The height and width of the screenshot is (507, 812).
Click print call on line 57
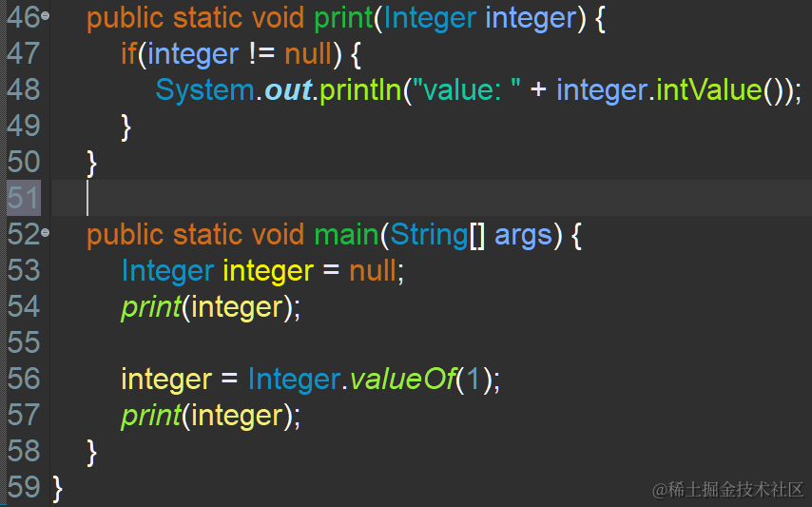pos(150,416)
